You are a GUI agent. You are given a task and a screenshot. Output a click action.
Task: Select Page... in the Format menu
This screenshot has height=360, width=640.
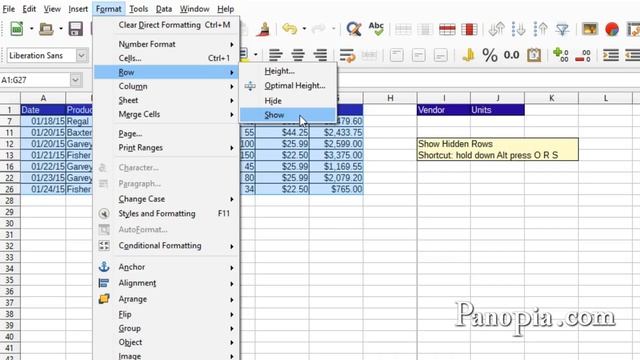point(166,134)
